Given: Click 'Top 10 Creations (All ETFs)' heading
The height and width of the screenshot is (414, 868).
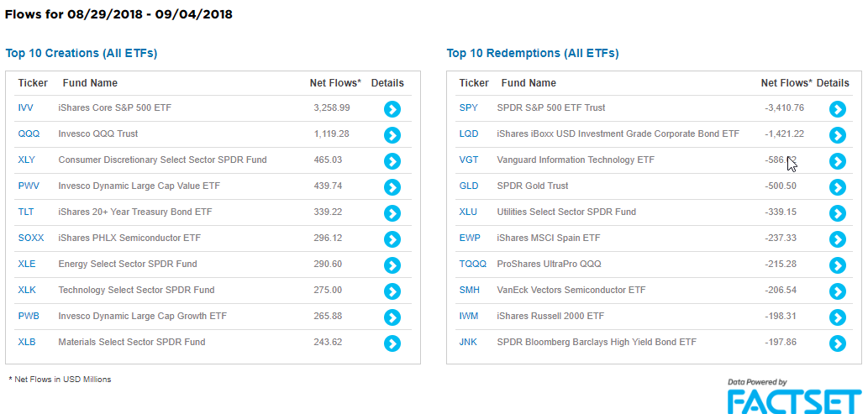Looking at the screenshot, I should click(x=82, y=54).
